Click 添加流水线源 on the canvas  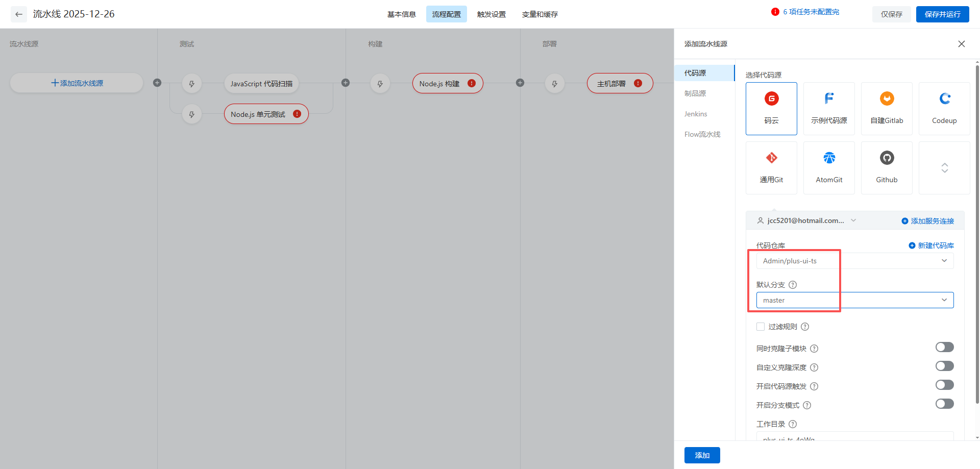click(x=77, y=83)
